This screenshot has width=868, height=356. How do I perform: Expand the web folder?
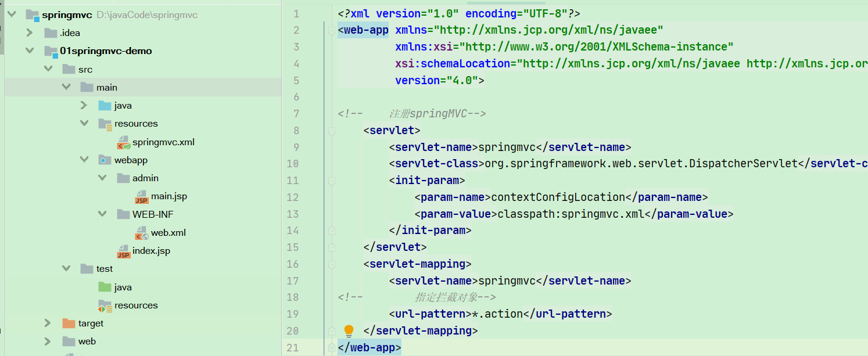pyautogui.click(x=48, y=341)
